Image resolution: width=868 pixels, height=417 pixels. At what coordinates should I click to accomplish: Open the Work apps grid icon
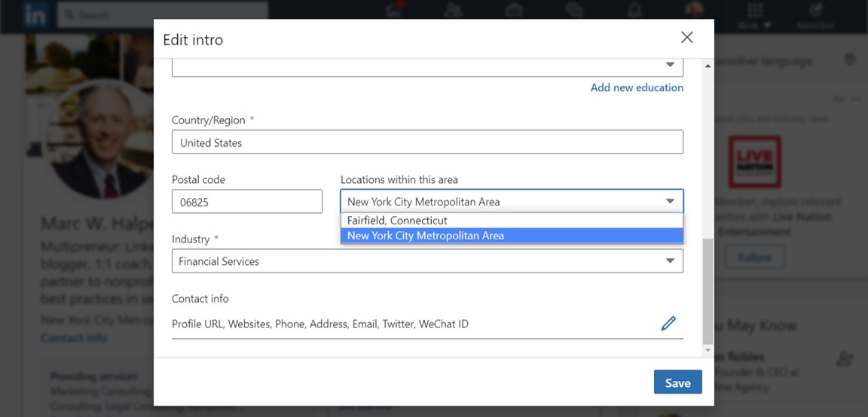pos(754,12)
